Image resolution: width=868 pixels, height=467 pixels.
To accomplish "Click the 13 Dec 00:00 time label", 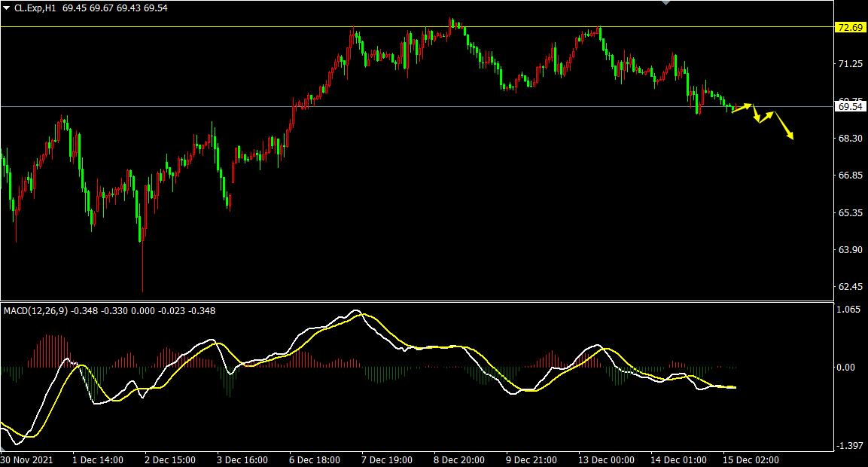I will (x=605, y=459).
